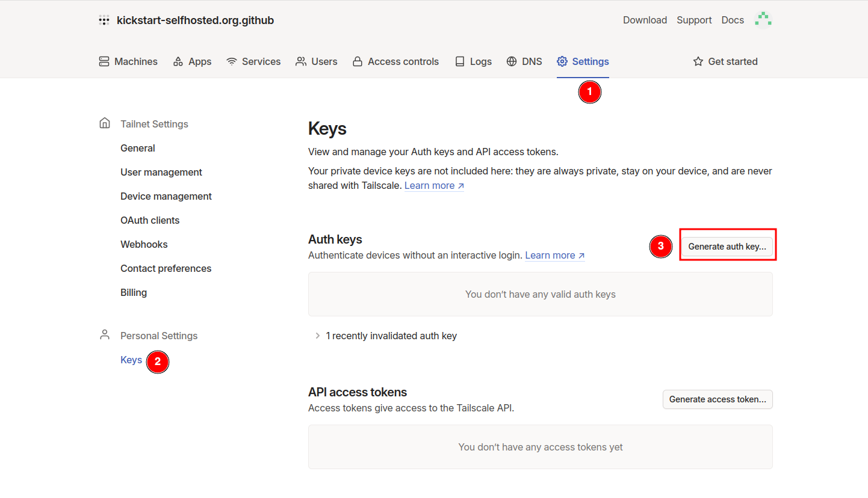The image size is (868, 498).
Task: Open Learn more link under Auth keys
Action: [555, 255]
